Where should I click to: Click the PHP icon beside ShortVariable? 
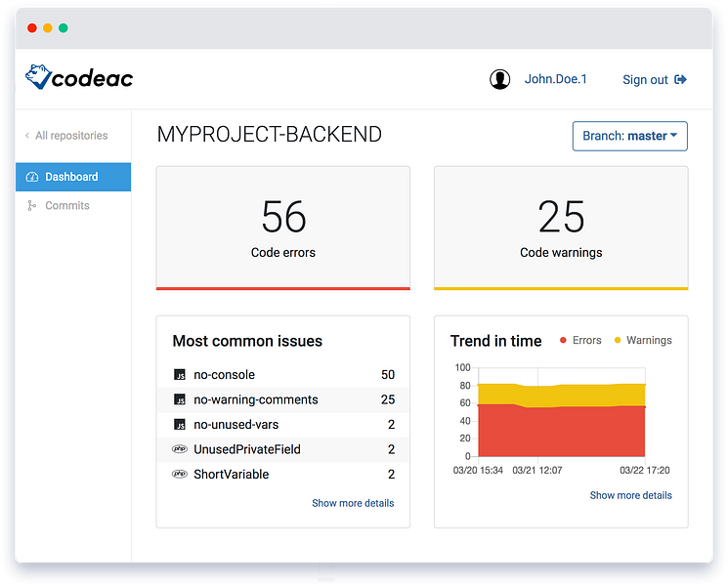coord(180,474)
